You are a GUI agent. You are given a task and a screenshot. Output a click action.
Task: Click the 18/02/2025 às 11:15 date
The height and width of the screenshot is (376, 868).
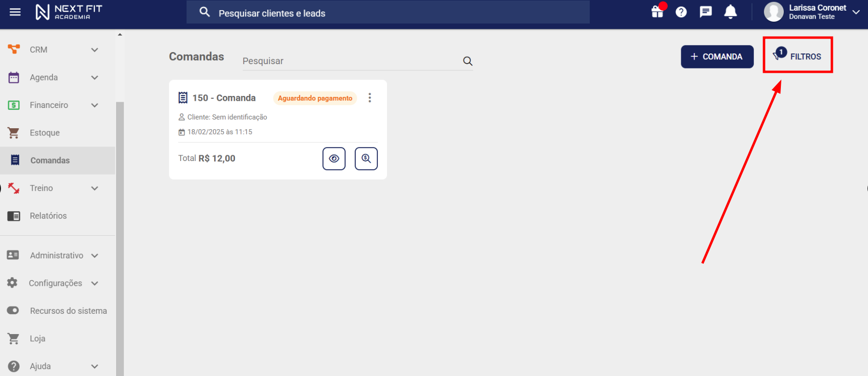220,132
